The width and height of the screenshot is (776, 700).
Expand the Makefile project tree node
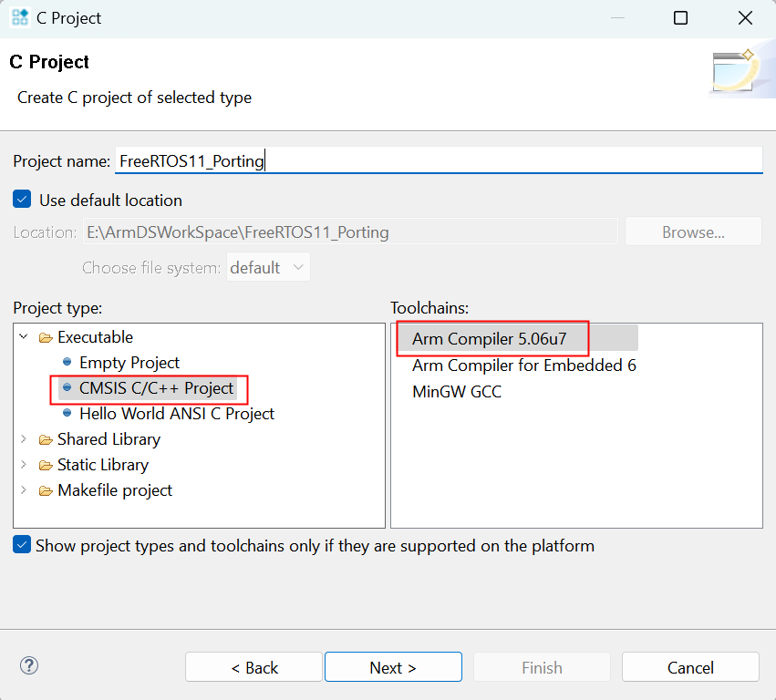point(25,490)
